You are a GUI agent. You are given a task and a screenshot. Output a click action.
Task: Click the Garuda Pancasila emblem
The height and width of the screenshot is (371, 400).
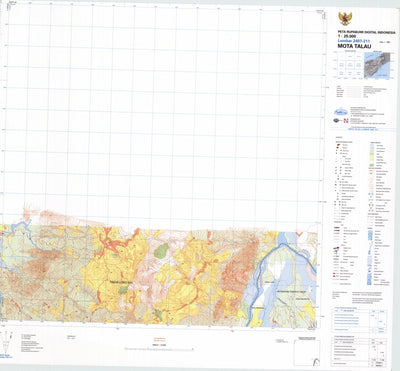(345, 18)
